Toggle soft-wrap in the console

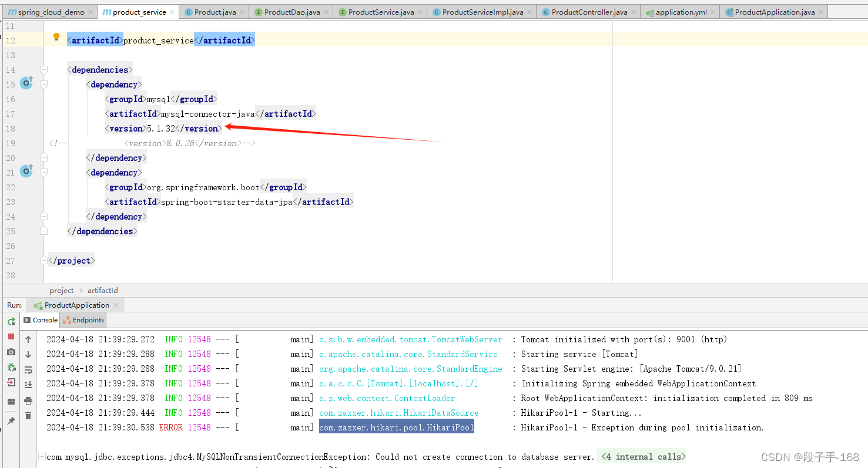[28, 370]
